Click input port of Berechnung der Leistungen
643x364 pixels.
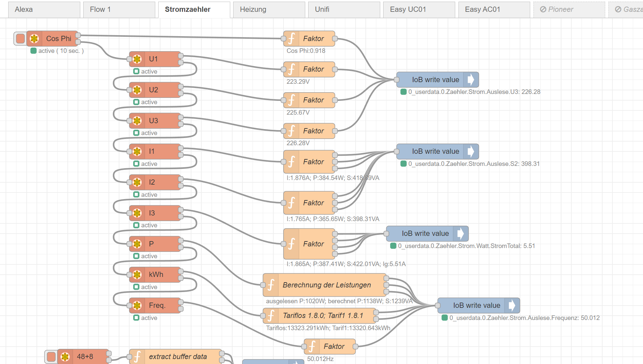pyautogui.click(x=263, y=285)
